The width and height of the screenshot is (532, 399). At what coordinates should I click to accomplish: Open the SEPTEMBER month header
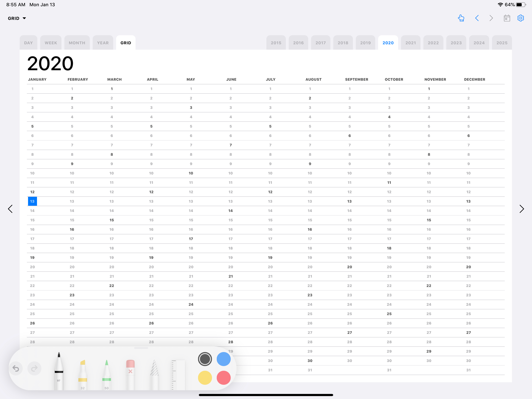356,79
